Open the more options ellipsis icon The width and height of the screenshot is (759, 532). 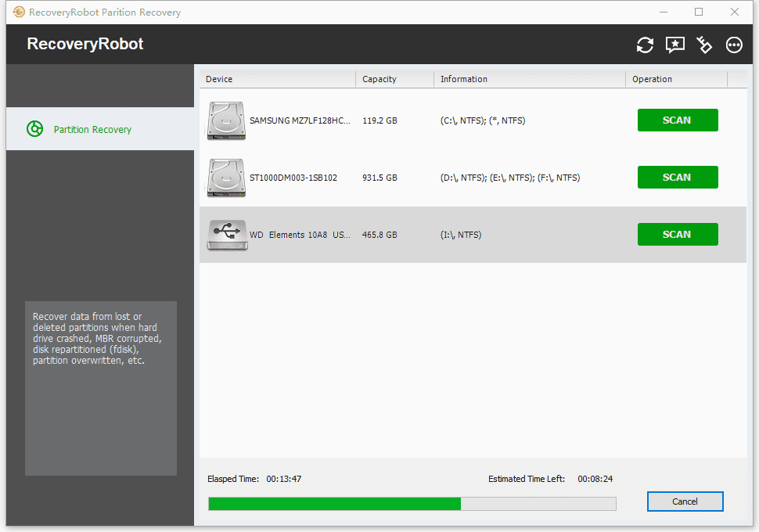pos(734,45)
